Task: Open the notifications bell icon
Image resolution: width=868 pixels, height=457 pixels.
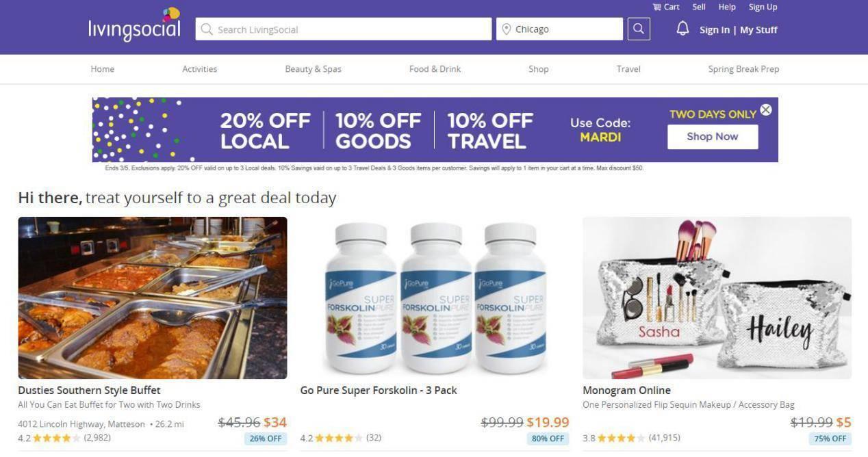Action: (x=682, y=29)
